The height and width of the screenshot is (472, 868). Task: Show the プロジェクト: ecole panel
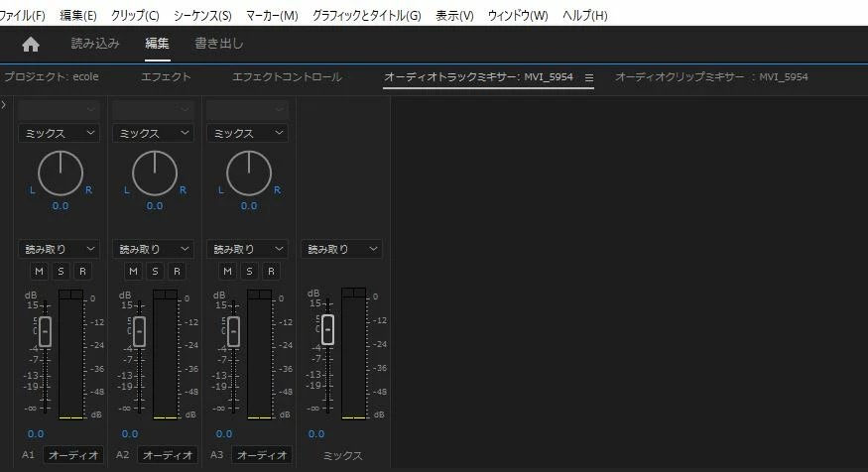point(51,77)
